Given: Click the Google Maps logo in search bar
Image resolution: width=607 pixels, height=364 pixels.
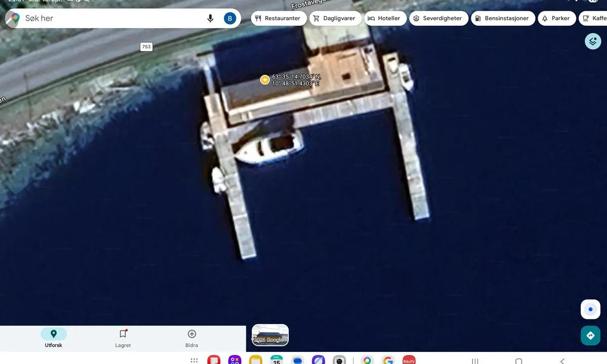Looking at the screenshot, I should [13, 19].
